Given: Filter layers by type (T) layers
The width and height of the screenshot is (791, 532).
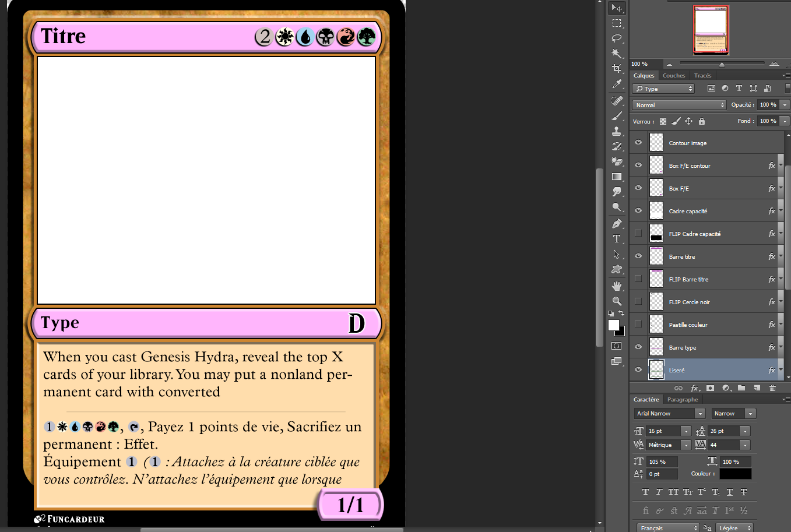Looking at the screenshot, I should (x=739, y=89).
